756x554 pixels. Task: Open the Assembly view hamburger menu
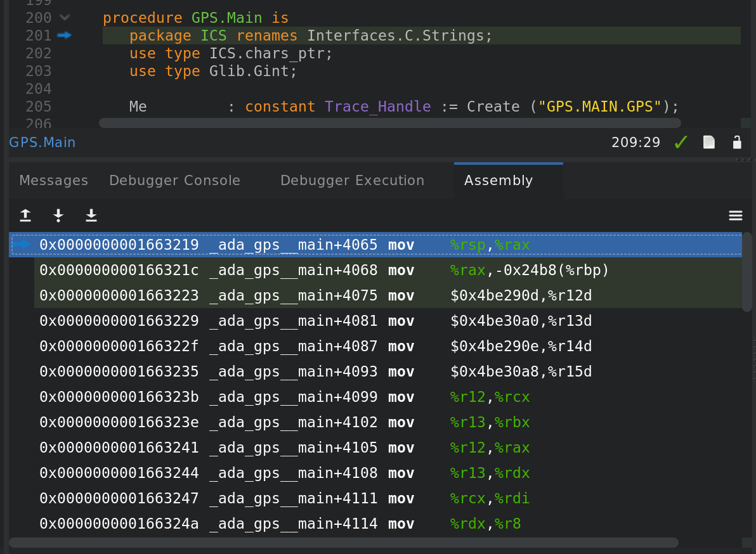[735, 216]
